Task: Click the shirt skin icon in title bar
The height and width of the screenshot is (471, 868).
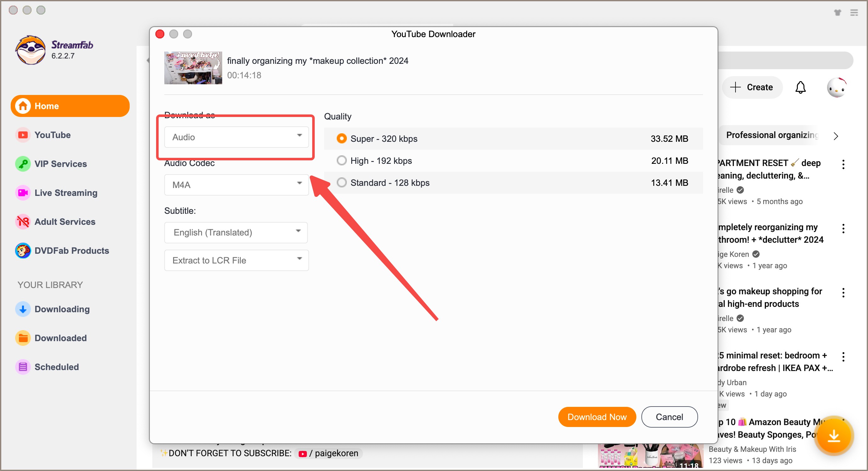Action: pos(838,13)
